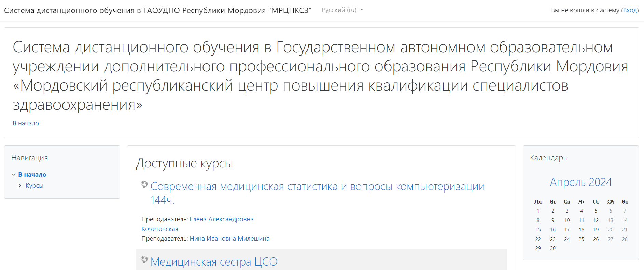Click calendar day 1
Screen dimensions: 644x270
click(x=538, y=211)
